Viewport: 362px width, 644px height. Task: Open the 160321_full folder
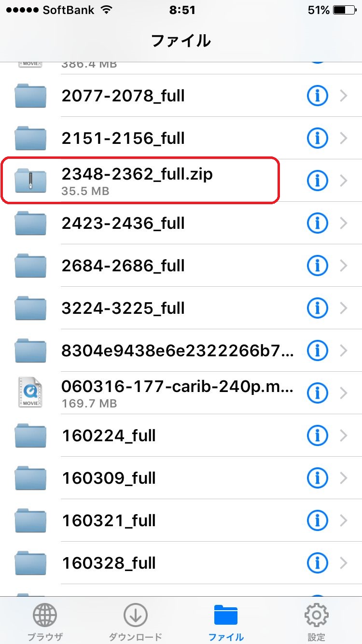(x=181, y=521)
